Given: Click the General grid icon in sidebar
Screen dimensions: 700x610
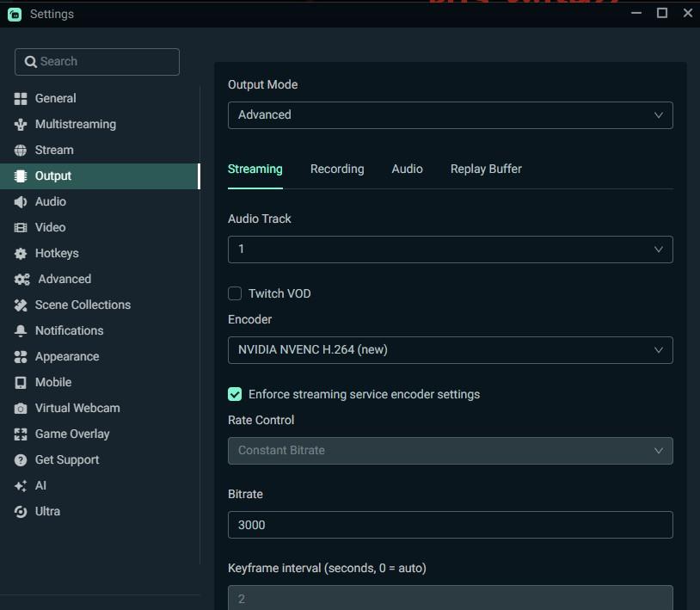Looking at the screenshot, I should point(21,99).
